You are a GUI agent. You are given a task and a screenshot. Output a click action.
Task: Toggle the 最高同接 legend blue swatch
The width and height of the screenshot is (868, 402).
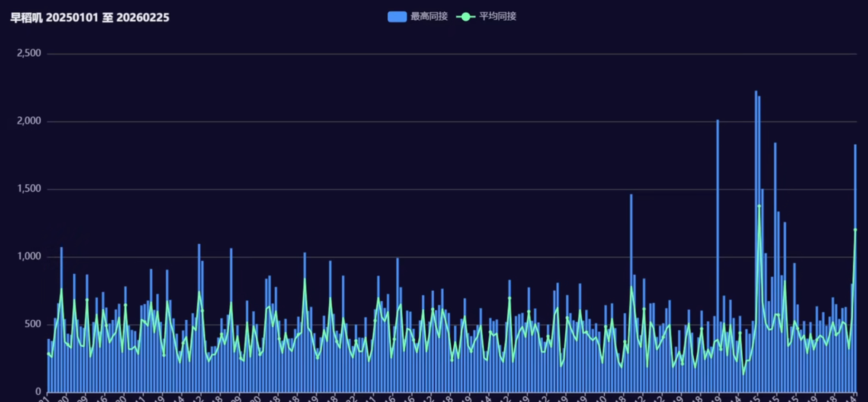397,17
